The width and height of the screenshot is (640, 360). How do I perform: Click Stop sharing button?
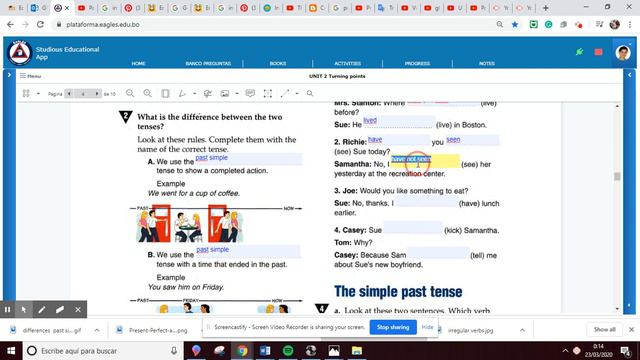tap(393, 327)
